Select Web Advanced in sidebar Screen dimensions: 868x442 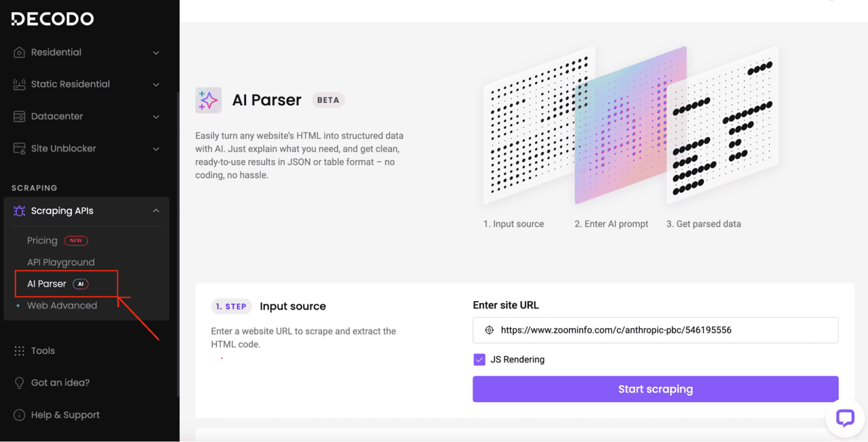(x=62, y=306)
